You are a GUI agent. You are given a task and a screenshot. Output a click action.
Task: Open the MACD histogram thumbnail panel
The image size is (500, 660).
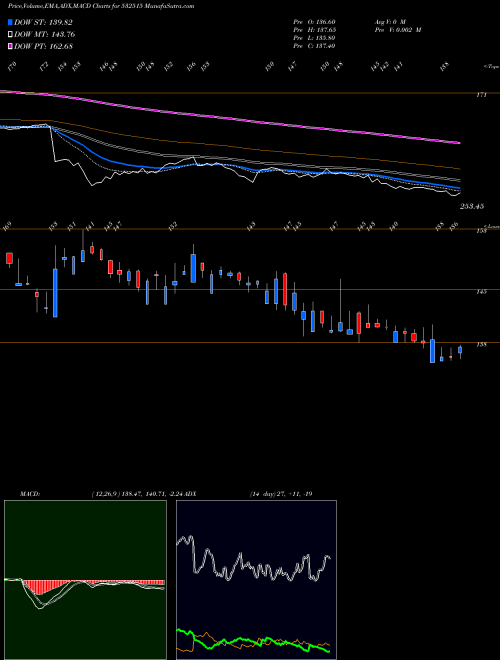[85, 580]
